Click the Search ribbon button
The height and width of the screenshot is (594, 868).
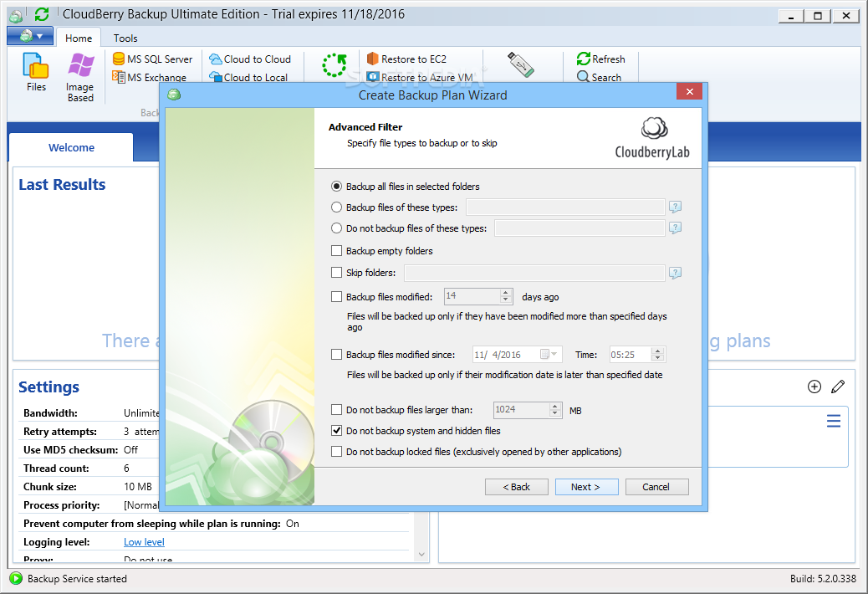tap(599, 78)
